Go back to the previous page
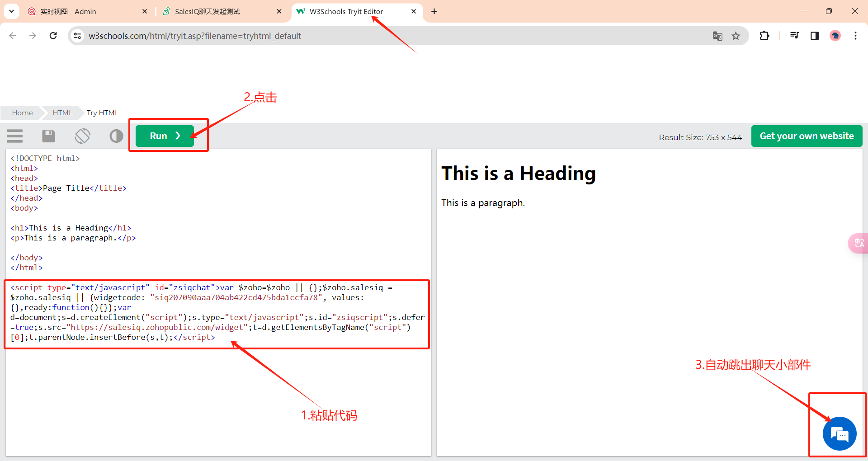Viewport: 868px width, 461px height. 13,36
